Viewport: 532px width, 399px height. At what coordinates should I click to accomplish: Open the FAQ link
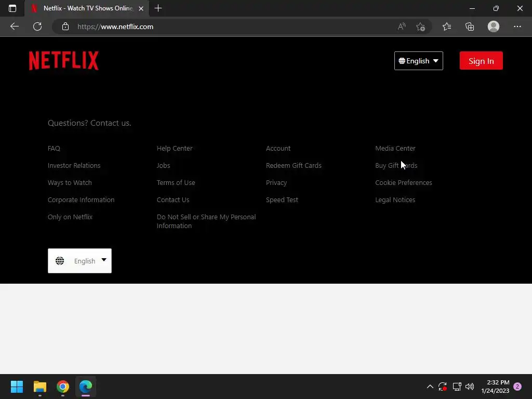coord(54,148)
